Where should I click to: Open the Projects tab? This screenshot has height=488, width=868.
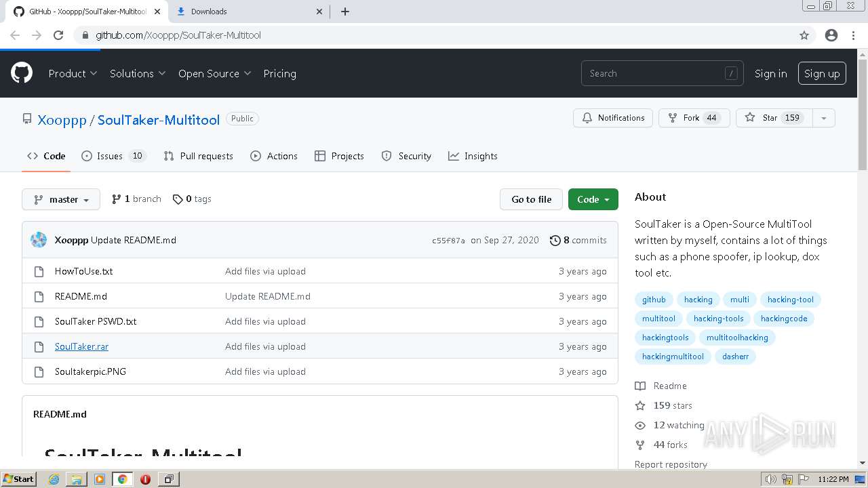[x=339, y=156]
